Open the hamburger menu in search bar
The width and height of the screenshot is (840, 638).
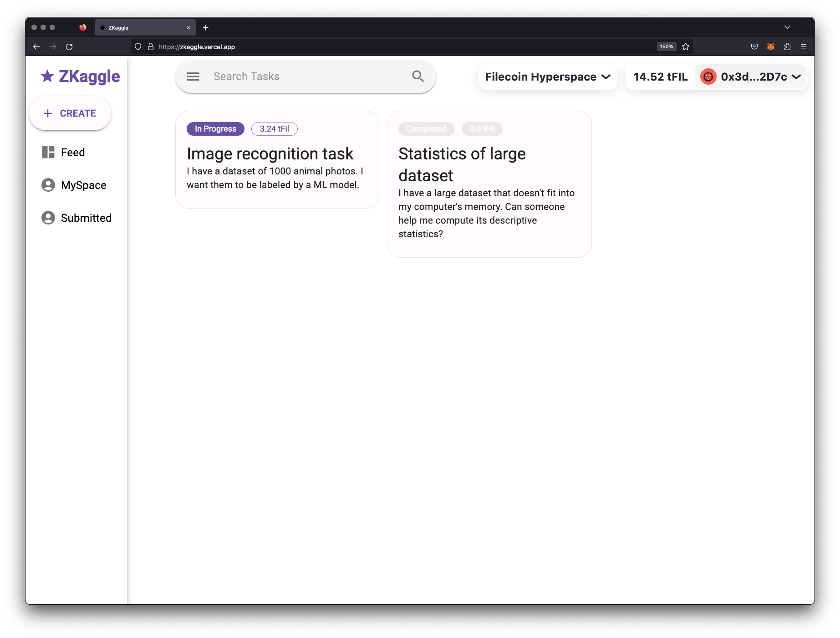coord(193,77)
